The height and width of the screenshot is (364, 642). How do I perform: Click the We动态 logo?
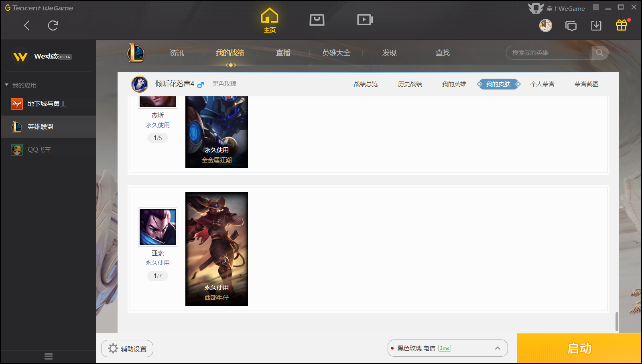(x=20, y=57)
